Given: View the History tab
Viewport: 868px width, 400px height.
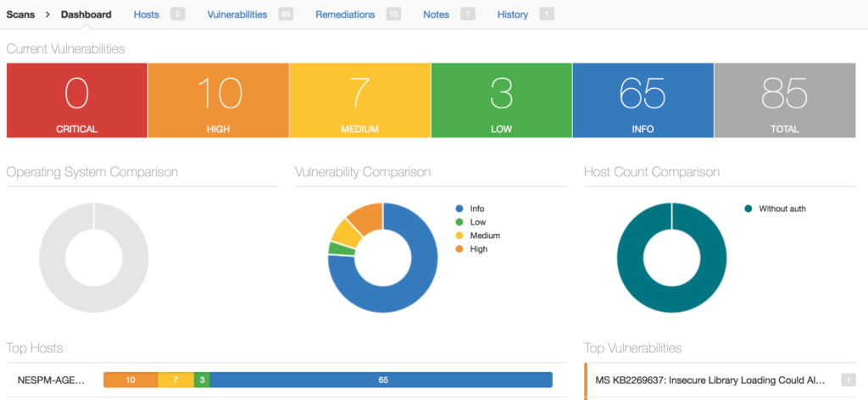Looking at the screenshot, I should [513, 15].
